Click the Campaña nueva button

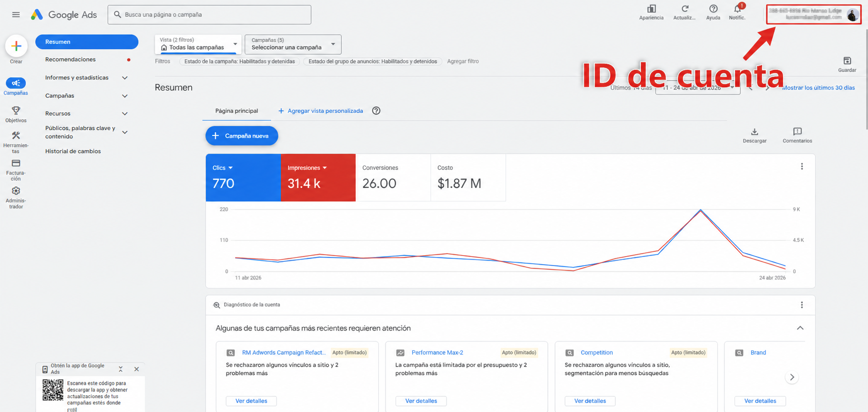point(242,136)
